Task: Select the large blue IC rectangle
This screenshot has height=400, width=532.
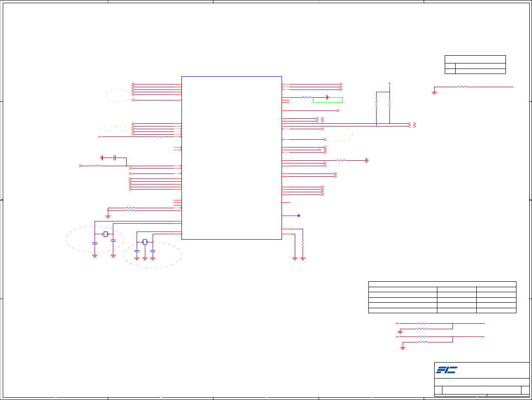Action: (232, 158)
